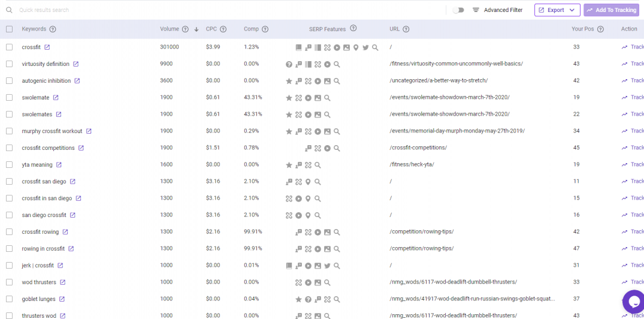Image resolution: width=644 pixels, height=319 pixels.
Task: Check the box for autogenic inhibition
Action: tap(10, 81)
